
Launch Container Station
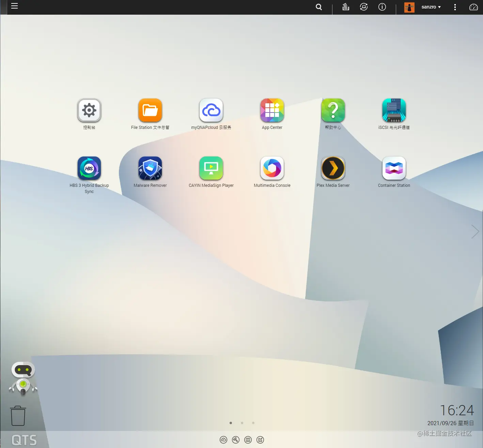pyautogui.click(x=394, y=168)
